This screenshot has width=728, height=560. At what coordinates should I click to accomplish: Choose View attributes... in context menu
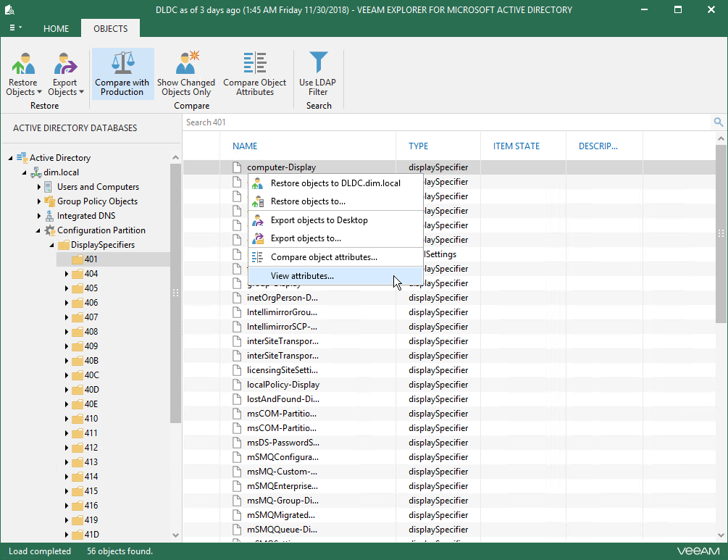click(x=335, y=276)
